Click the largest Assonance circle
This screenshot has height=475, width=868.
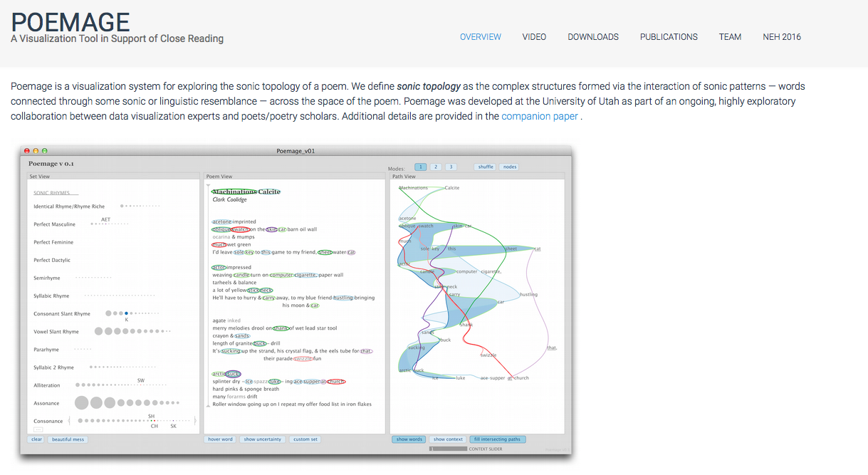pos(82,402)
